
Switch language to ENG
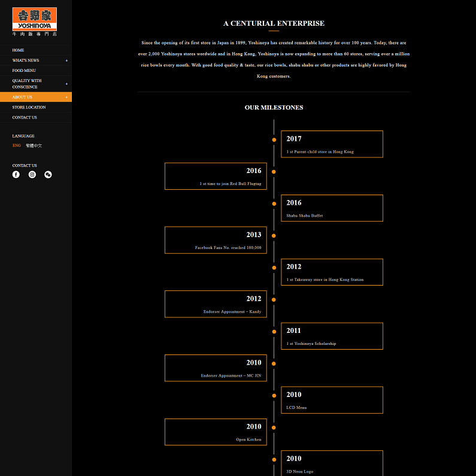point(17,145)
